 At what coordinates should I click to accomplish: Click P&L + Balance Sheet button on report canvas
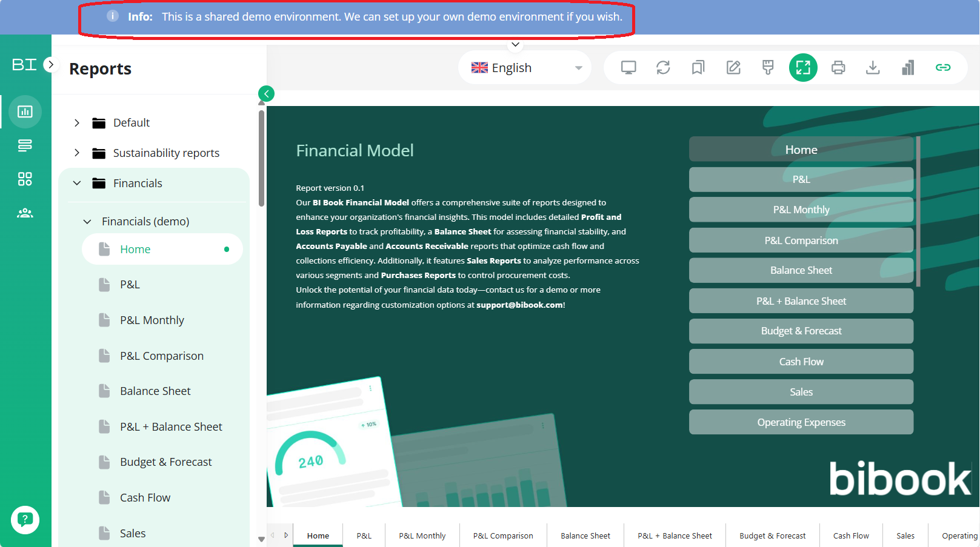coord(801,300)
